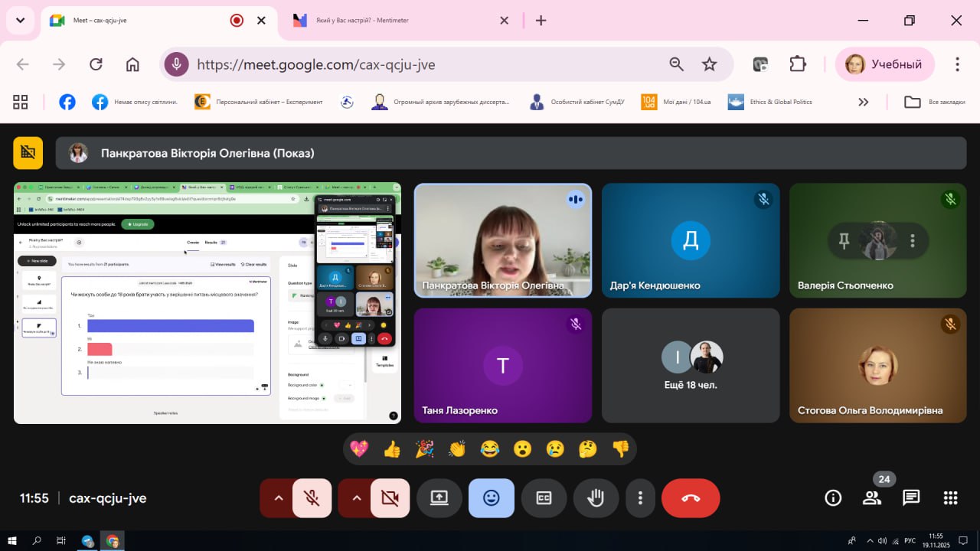
Task: Open meeting details info icon
Action: pyautogui.click(x=832, y=498)
